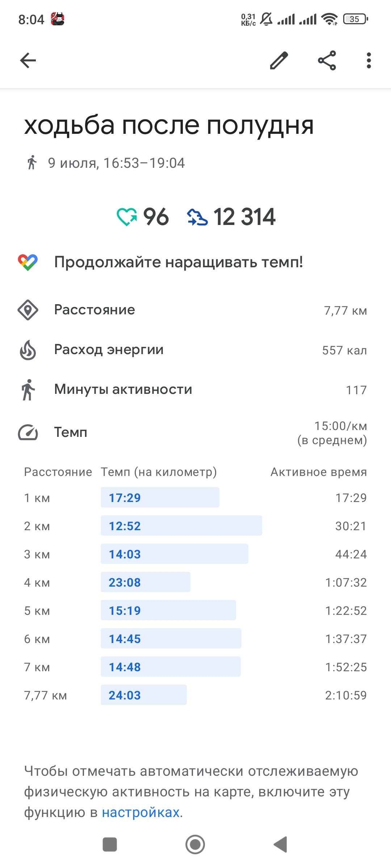Open the pencil edit activity icon
Screen dimensions: 391x868
coord(279,60)
